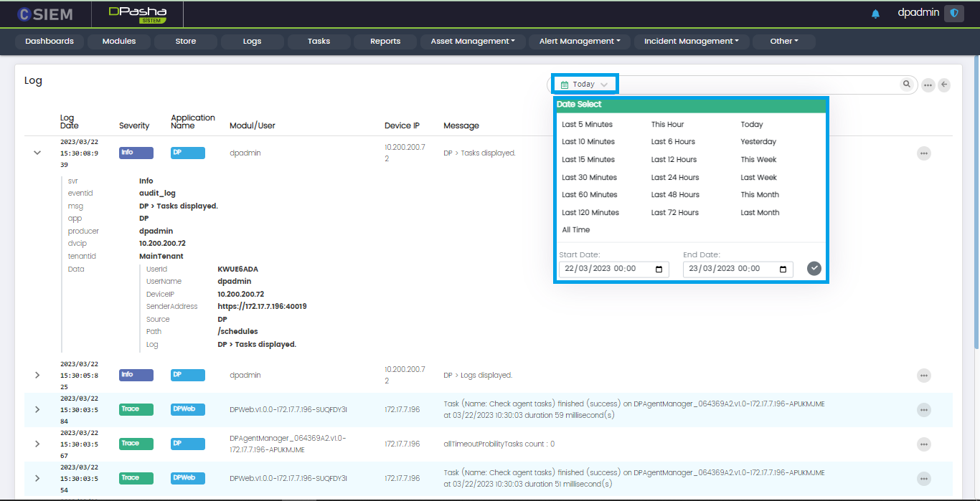Image resolution: width=980 pixels, height=501 pixels.
Task: Expand the Logs displayed log row
Action: tap(37, 375)
